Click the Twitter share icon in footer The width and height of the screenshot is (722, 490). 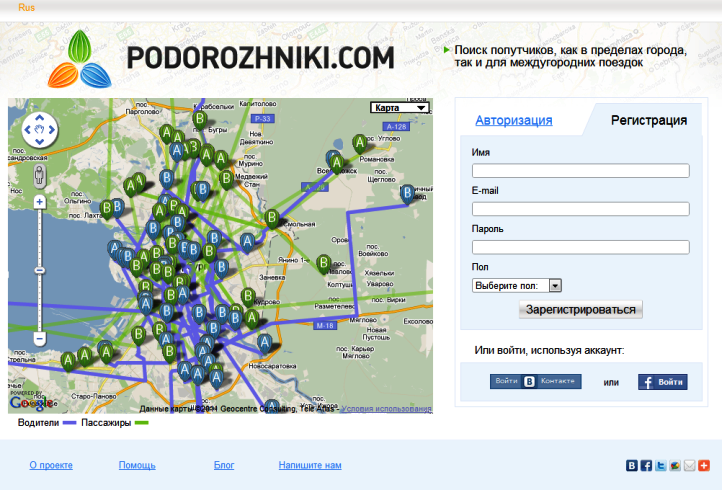[661, 466]
